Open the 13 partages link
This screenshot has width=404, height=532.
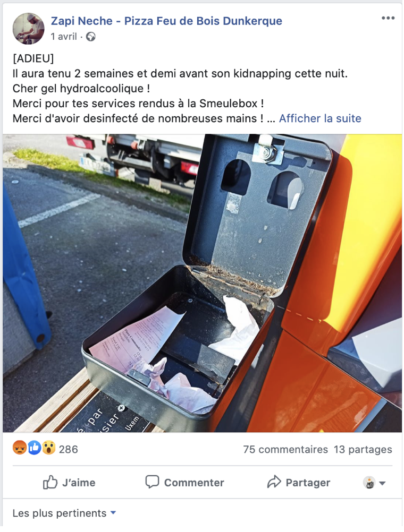363,449
